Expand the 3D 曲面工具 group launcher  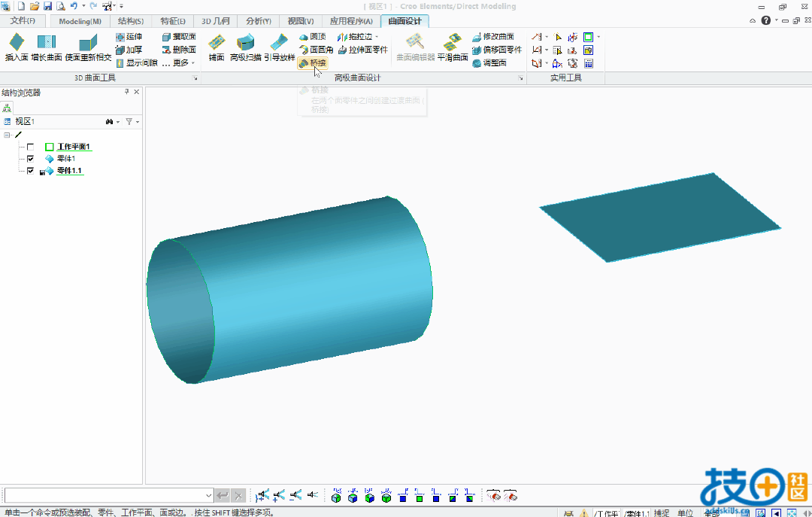(x=195, y=78)
